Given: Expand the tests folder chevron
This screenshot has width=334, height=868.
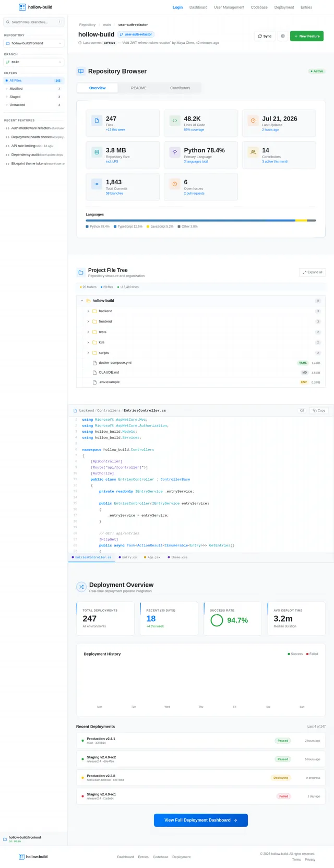Looking at the screenshot, I should click(88, 332).
